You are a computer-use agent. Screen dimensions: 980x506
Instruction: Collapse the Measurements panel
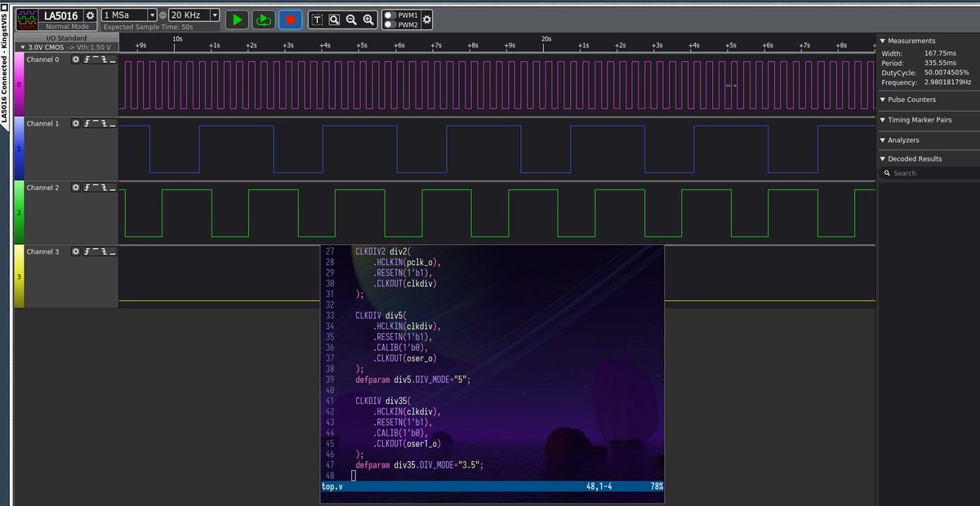[884, 40]
